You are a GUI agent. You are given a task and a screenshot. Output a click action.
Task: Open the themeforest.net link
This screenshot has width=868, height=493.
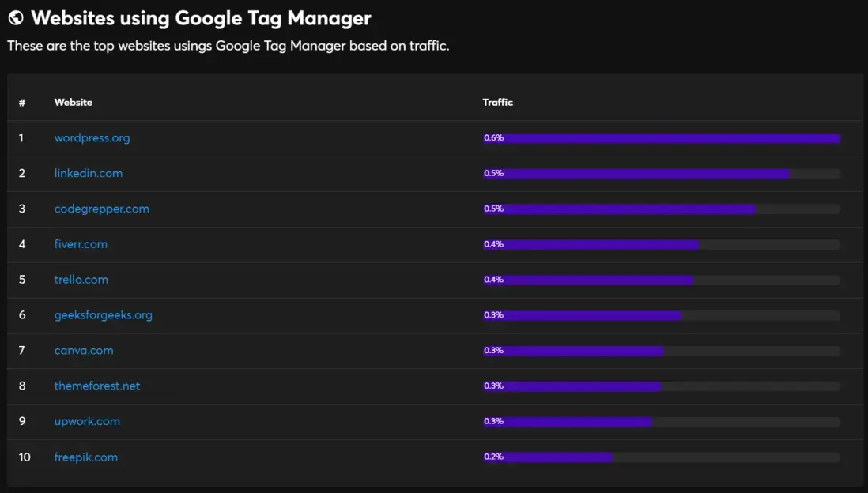coord(97,386)
